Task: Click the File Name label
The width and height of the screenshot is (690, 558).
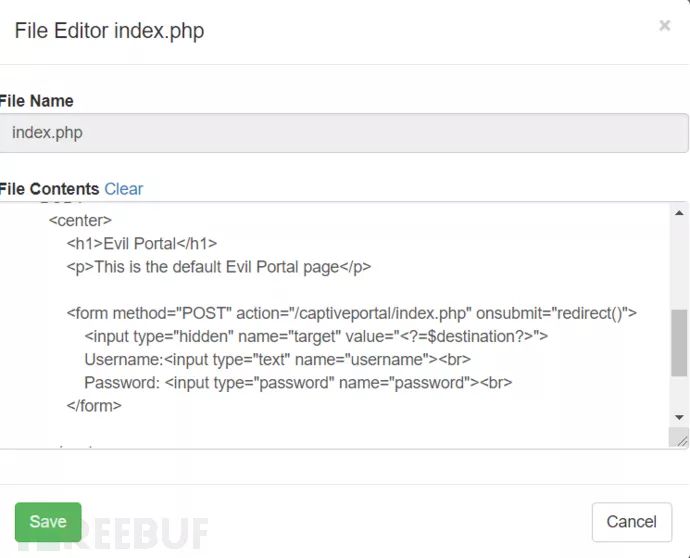Action: point(37,101)
